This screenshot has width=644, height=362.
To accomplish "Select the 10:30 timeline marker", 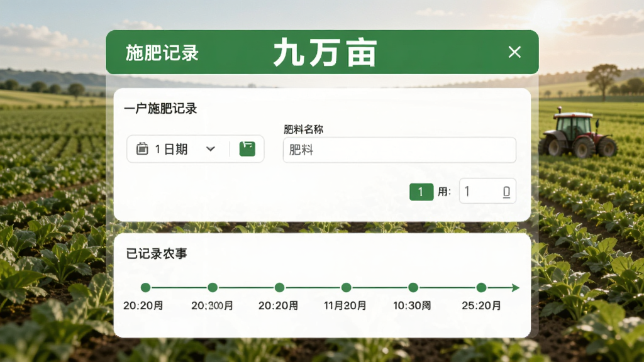I will 413,288.
